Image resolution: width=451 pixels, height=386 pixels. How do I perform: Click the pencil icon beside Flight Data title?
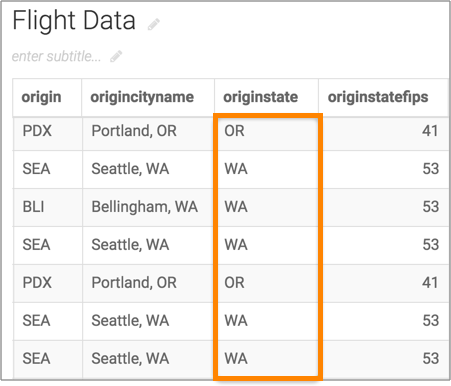tap(154, 24)
